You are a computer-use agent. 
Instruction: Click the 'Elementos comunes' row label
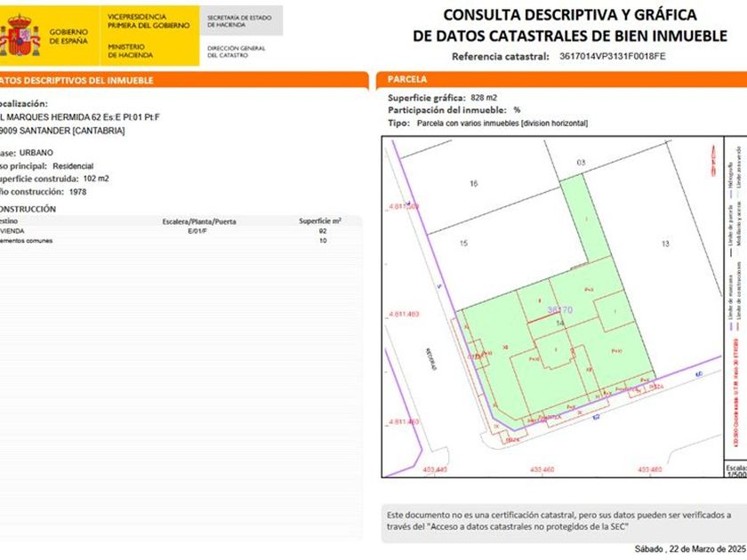click(26, 241)
